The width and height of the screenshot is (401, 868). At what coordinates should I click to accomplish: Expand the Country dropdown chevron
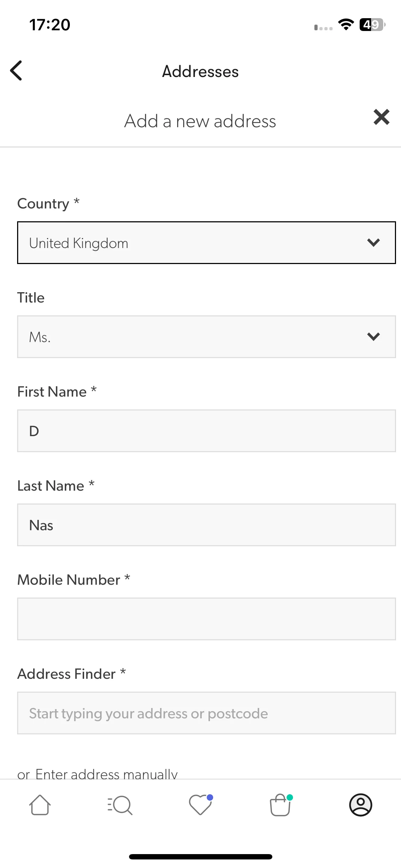[374, 243]
